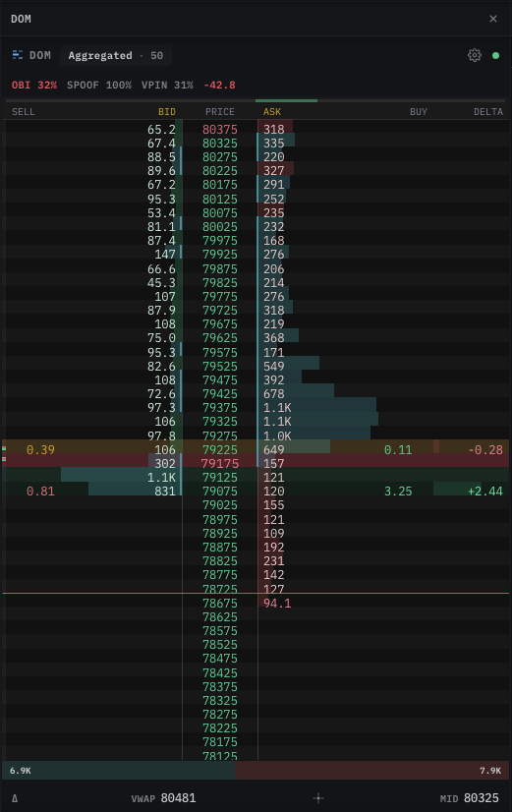
Task: Select price level 78675
Action: pyautogui.click(x=219, y=603)
